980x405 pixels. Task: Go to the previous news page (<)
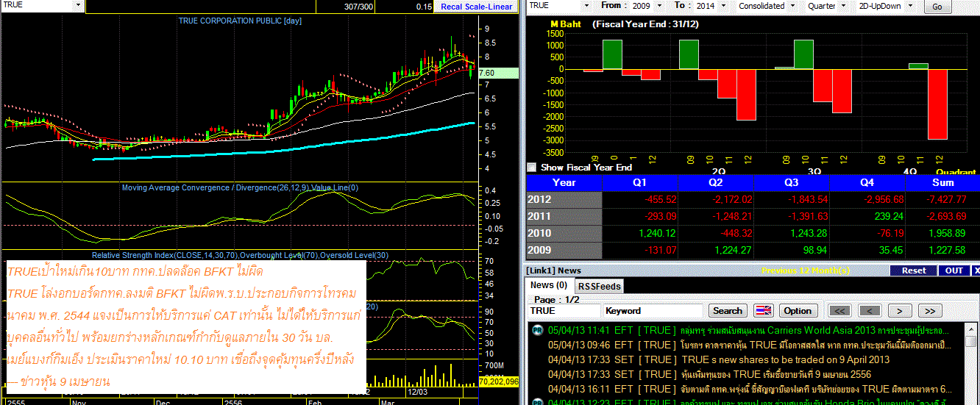click(870, 311)
